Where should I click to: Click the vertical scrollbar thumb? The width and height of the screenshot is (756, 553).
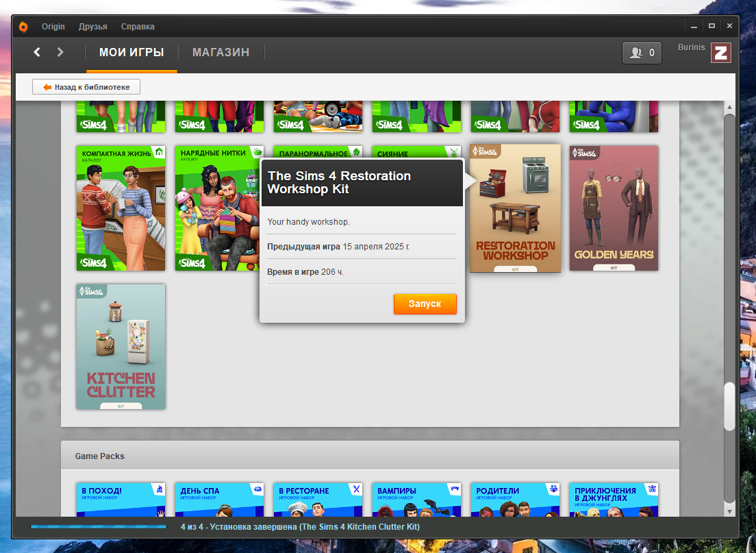click(730, 406)
